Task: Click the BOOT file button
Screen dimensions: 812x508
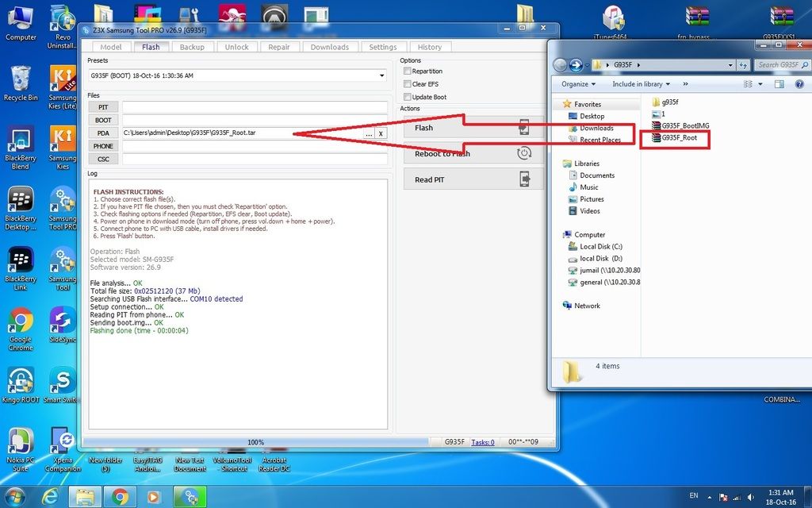Action: (x=104, y=121)
